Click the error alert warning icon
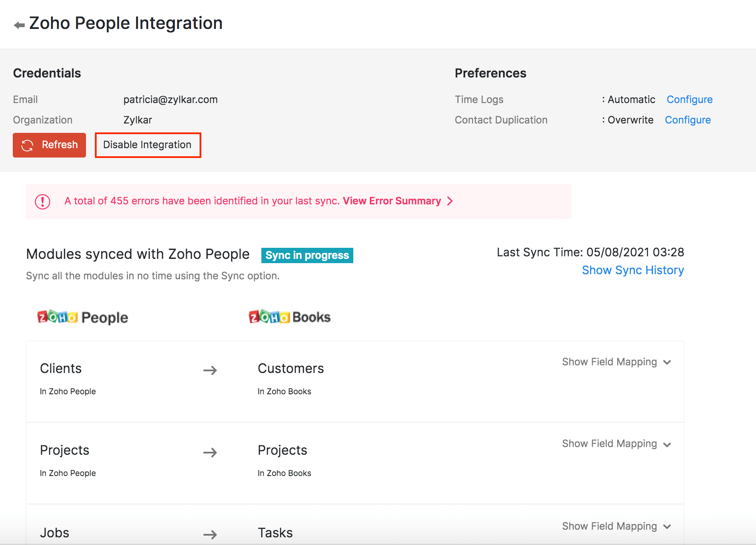The height and width of the screenshot is (545, 756). point(43,201)
